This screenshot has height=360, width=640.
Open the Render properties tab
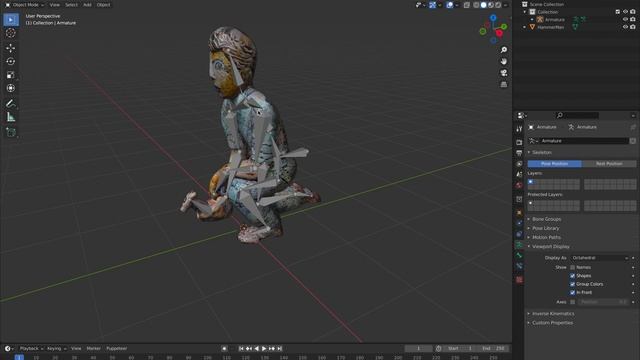pyautogui.click(x=519, y=142)
